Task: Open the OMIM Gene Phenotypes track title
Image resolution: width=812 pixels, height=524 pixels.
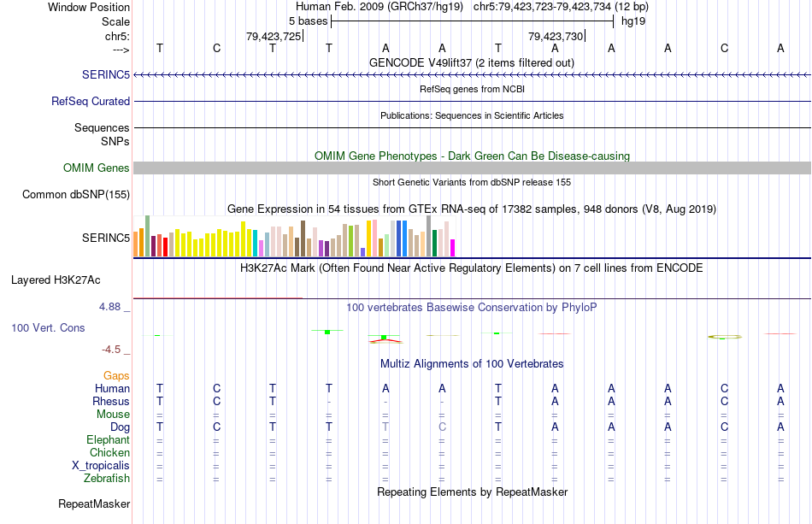Action: (472, 156)
